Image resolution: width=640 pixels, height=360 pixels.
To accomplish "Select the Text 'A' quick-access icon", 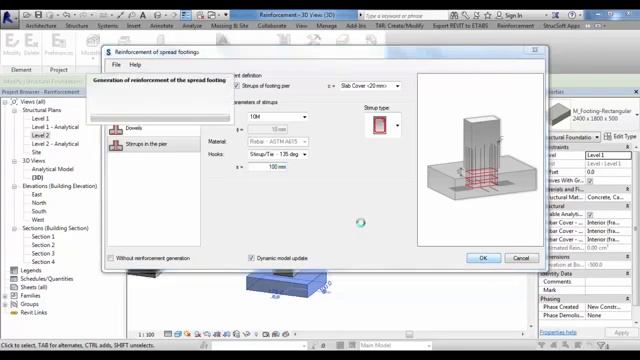I will (x=143, y=15).
